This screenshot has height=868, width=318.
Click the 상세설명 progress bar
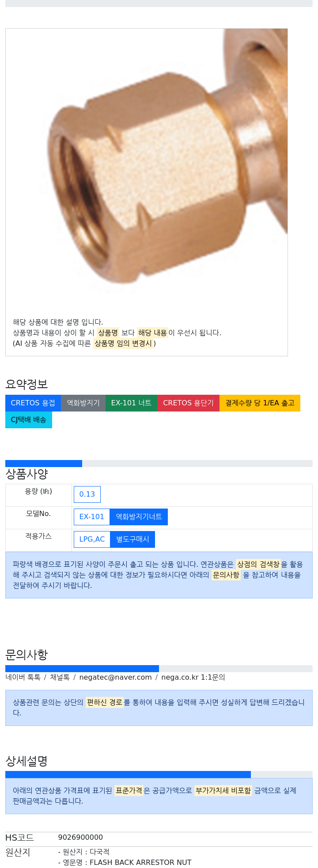click(x=159, y=774)
